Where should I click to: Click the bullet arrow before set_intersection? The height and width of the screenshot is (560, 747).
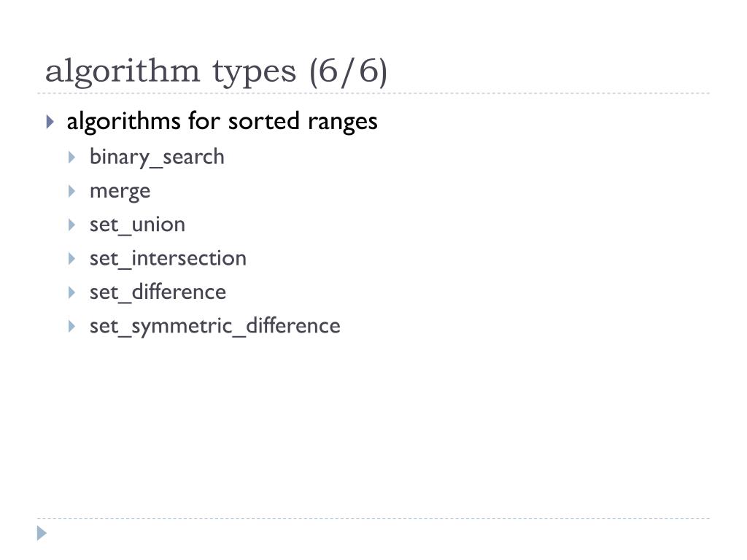tap(72, 259)
